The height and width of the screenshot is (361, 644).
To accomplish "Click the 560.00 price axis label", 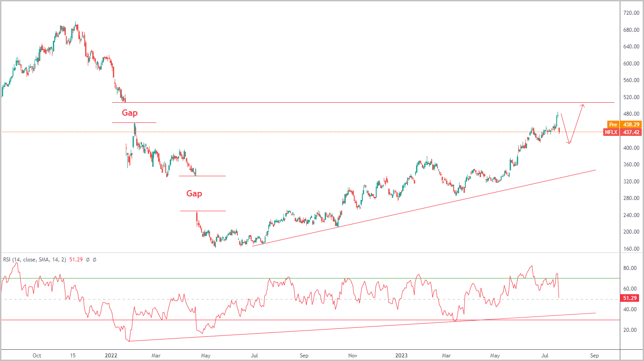I will coord(631,80).
